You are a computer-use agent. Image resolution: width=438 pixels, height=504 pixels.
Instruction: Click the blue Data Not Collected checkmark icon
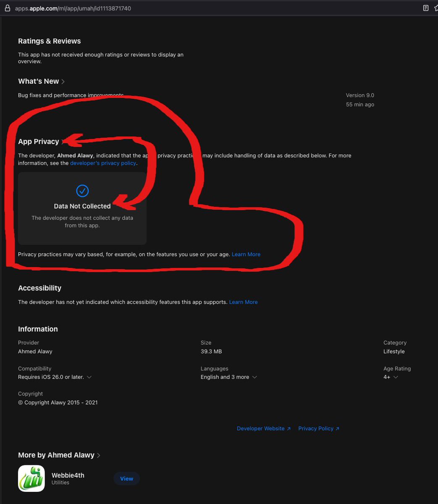pos(82,191)
